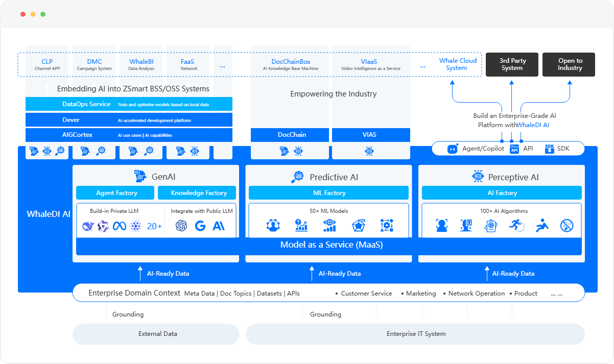Screen dimensions: 614x364
Task: Click the OpenAI logo icon
Action: 181,226
